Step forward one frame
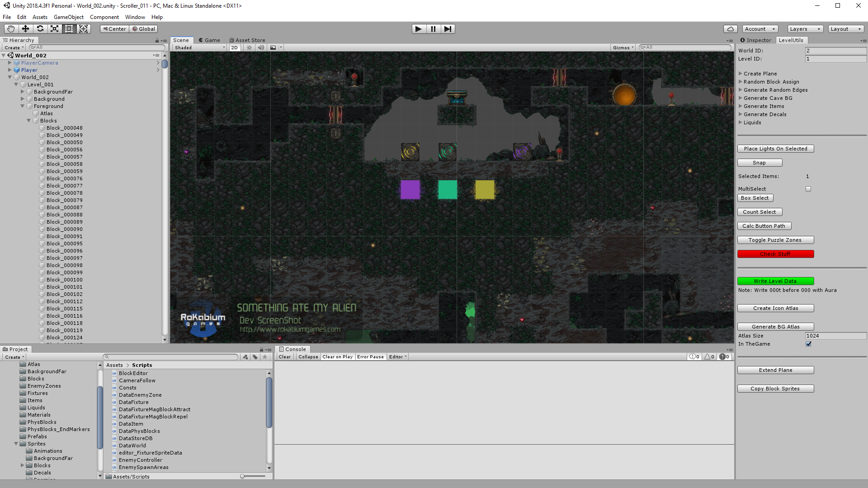The width and height of the screenshot is (868, 488). point(448,29)
